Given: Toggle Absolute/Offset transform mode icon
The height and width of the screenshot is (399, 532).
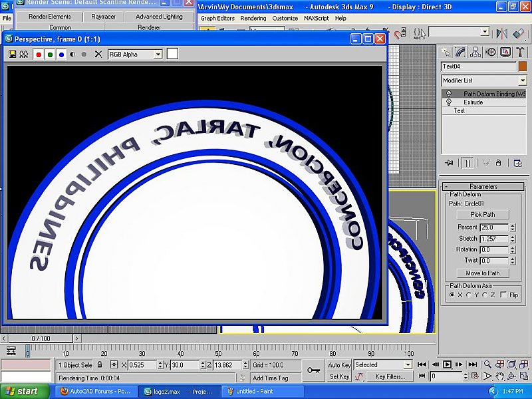Looking at the screenshot, I should (114, 364).
